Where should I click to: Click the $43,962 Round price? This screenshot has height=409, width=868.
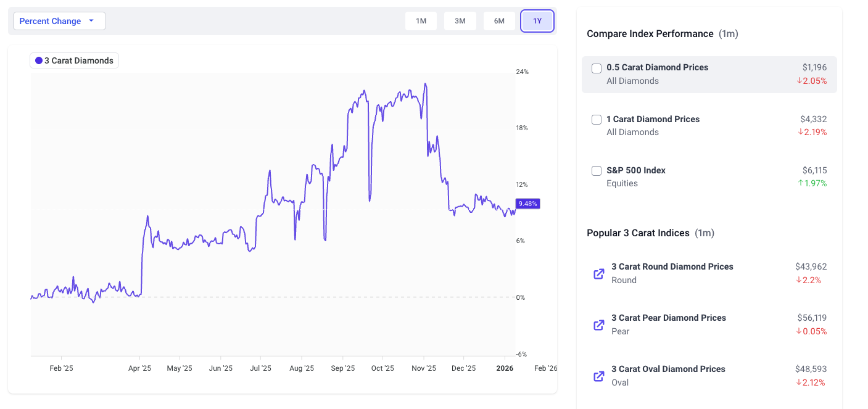tap(811, 266)
